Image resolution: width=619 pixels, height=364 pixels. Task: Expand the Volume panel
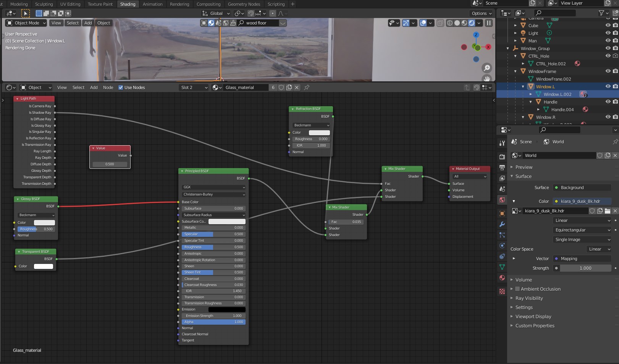pos(523,280)
